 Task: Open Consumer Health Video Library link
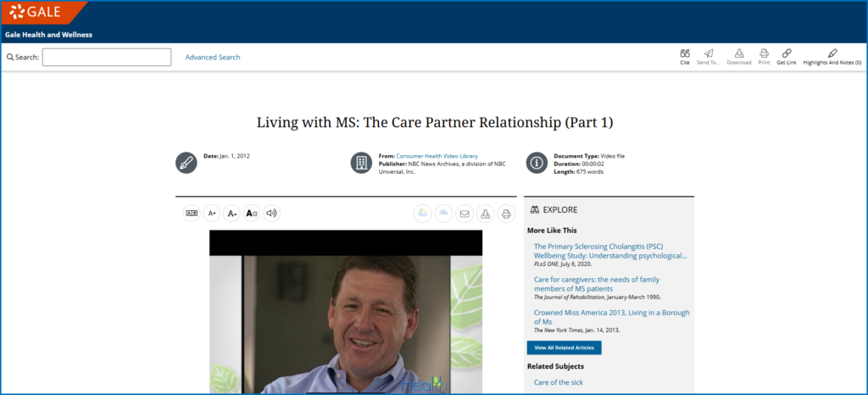pyautogui.click(x=437, y=156)
